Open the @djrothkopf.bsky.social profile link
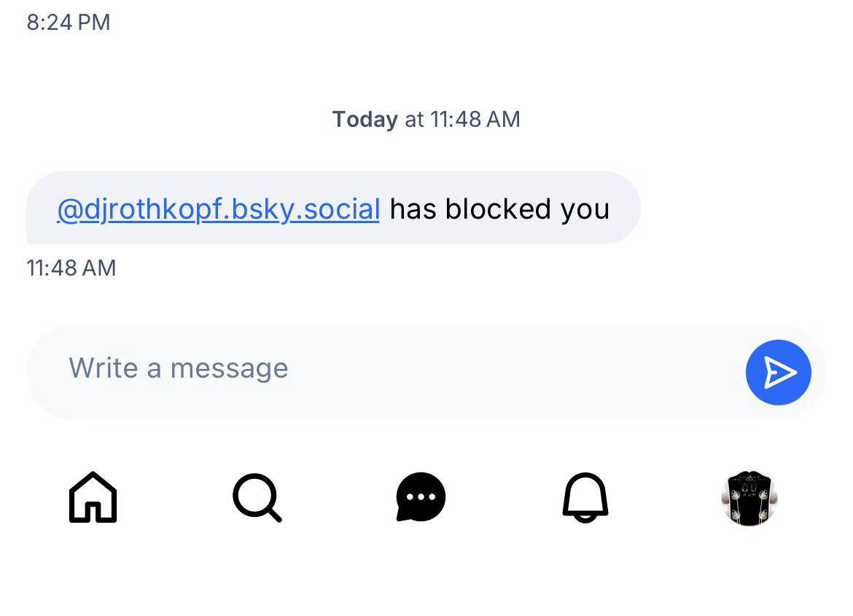Image resolution: width=853 pixels, height=616 pixels. (x=218, y=209)
